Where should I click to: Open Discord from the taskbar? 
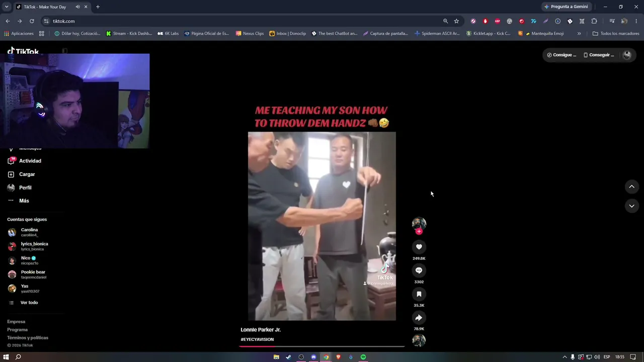tap(313, 357)
